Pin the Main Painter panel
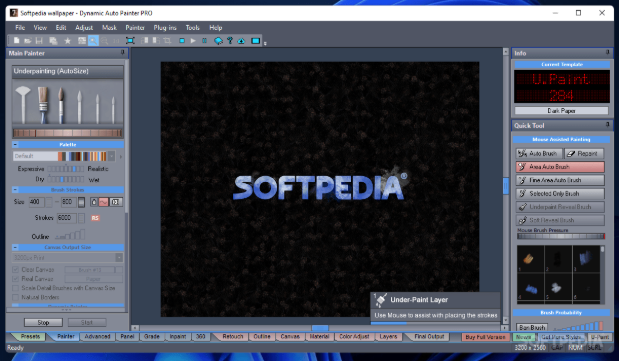The height and width of the screenshot is (361, 619). [x=122, y=53]
